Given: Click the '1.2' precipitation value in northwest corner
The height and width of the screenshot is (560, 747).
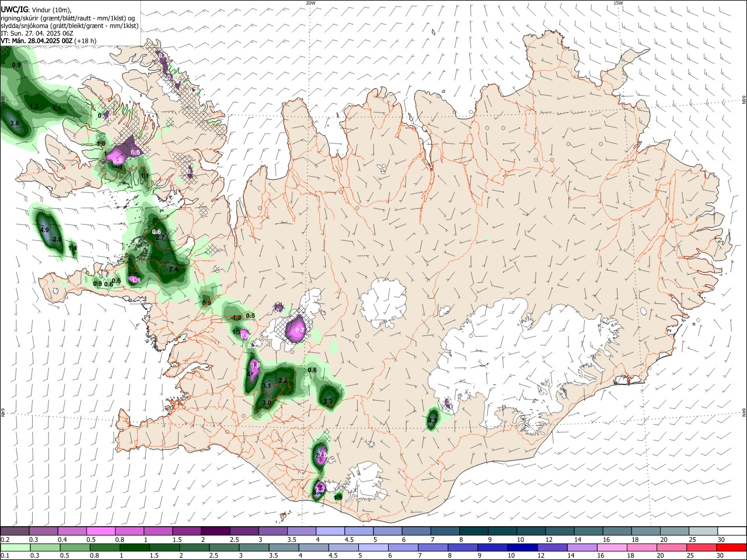Looking at the screenshot, I should [x=34, y=107].
